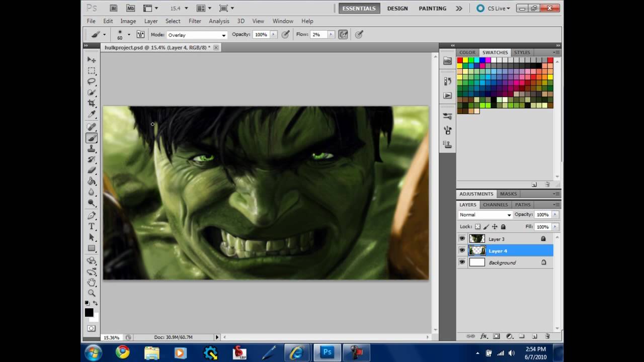Open layer blend mode dropdown showing Normal
644x362 pixels.
click(486, 215)
